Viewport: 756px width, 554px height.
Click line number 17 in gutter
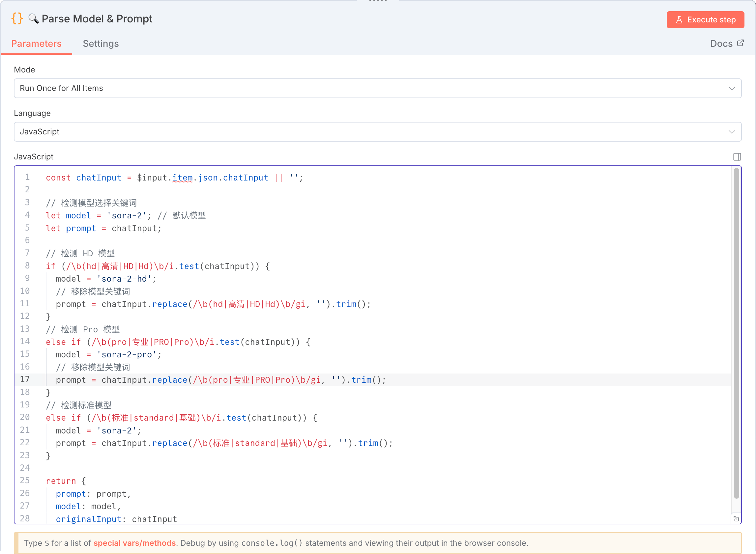(25, 379)
